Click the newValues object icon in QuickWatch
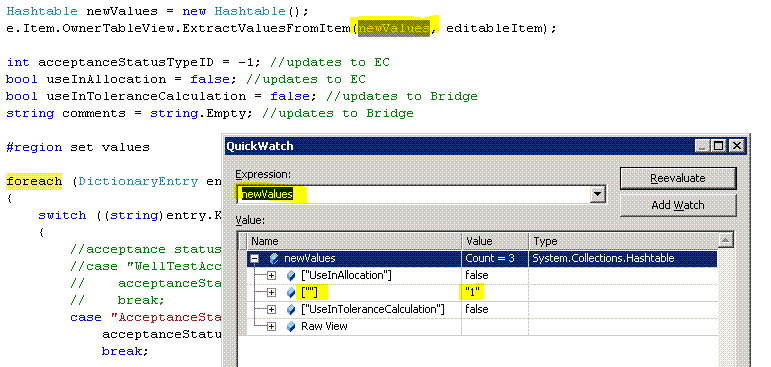Viewport: 771px width, 367px height. (x=274, y=258)
